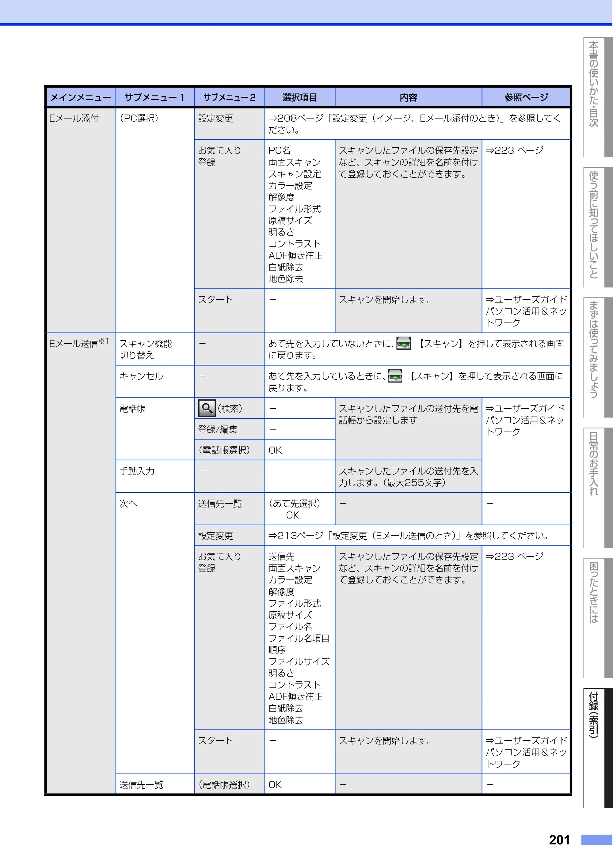Click スキャンしたファイルの送付先を入力します description

point(408,476)
